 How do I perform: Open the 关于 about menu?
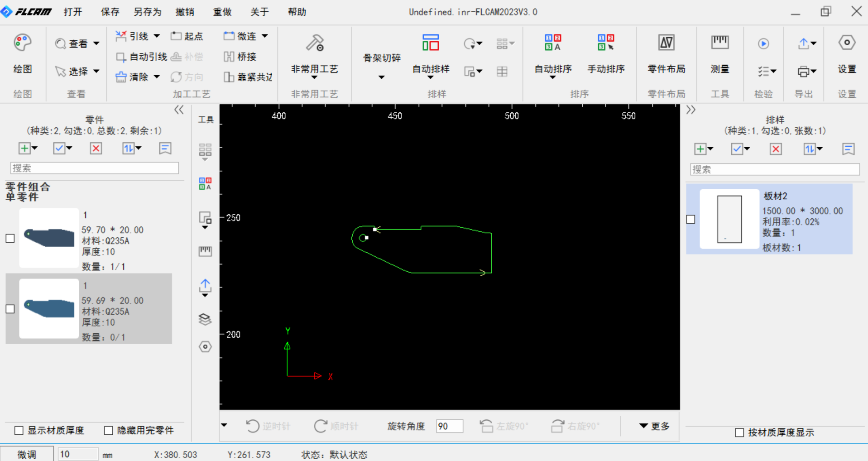(x=259, y=12)
